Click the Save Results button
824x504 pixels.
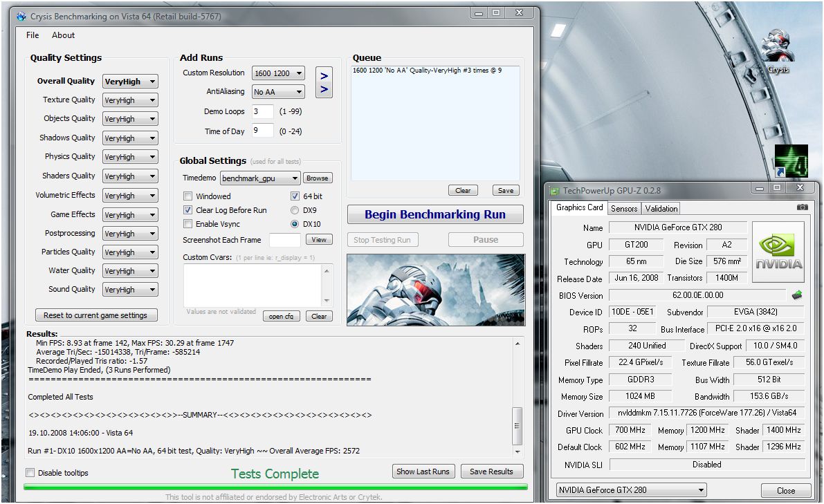pos(491,472)
